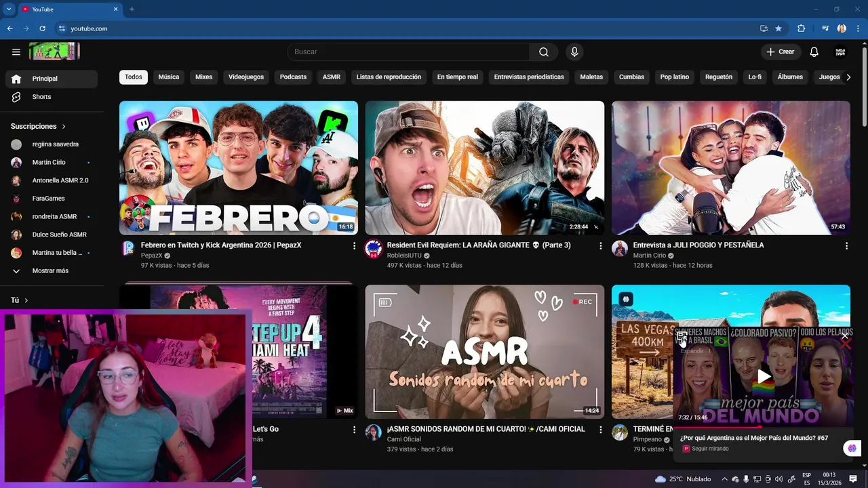Open Cami Oficial channel avatar
The width and height of the screenshot is (868, 488).
tap(374, 432)
